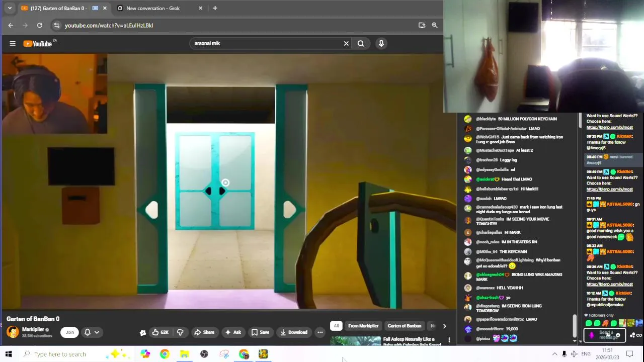Select the Garten of Banban filter chip
This screenshot has height=362, width=644.
point(405,326)
